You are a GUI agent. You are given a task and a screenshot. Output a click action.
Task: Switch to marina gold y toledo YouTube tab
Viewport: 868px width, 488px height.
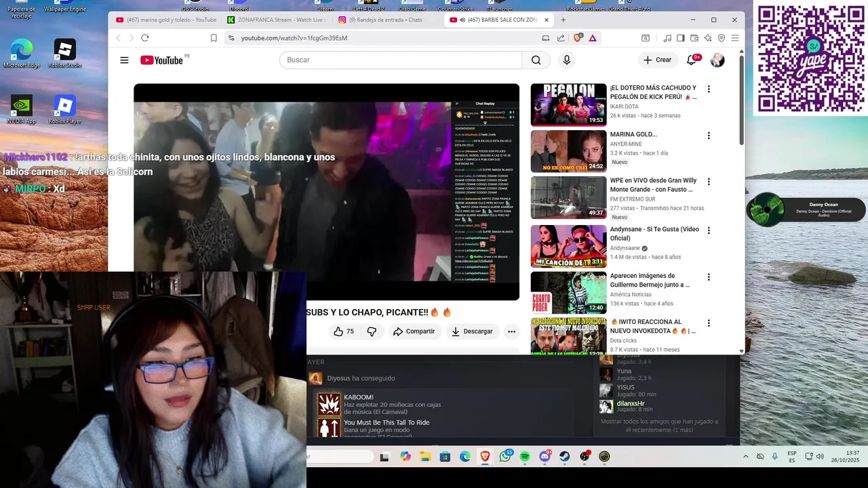click(165, 20)
